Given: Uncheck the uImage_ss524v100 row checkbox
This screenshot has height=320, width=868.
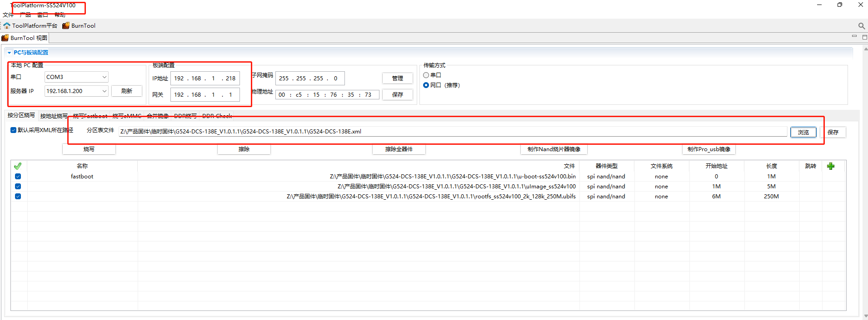Looking at the screenshot, I should click(x=18, y=187).
